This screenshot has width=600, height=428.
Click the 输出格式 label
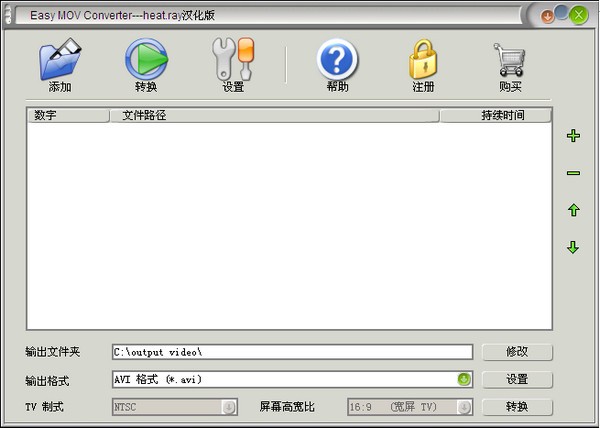[47, 381]
